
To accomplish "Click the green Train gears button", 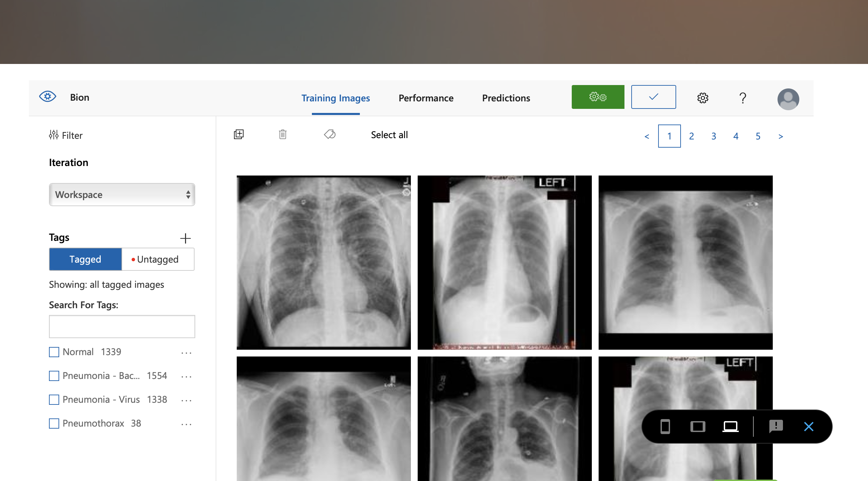I will click(x=598, y=97).
